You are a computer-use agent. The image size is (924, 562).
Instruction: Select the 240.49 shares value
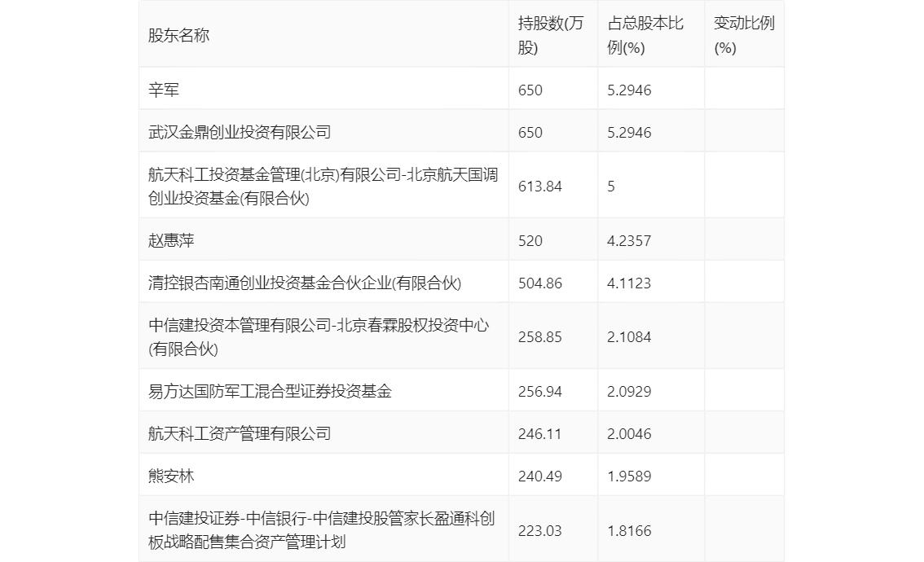539,476
